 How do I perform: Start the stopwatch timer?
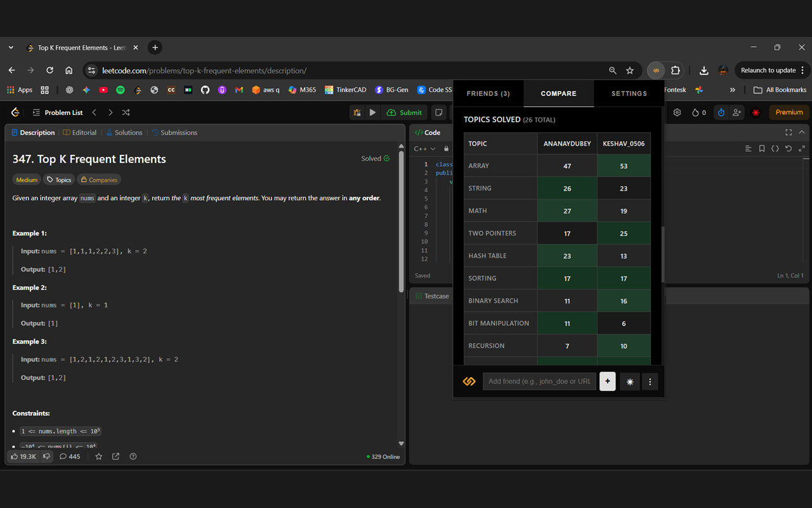click(721, 112)
